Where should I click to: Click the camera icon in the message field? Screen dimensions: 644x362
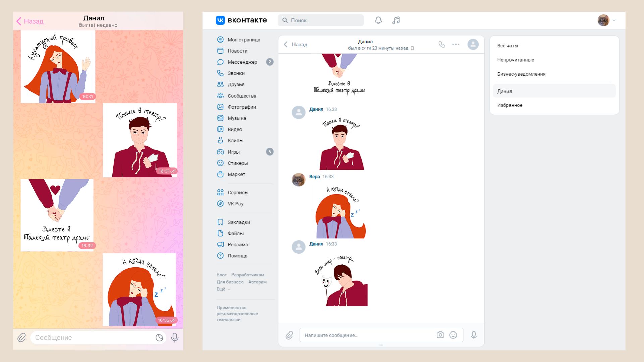(x=440, y=335)
